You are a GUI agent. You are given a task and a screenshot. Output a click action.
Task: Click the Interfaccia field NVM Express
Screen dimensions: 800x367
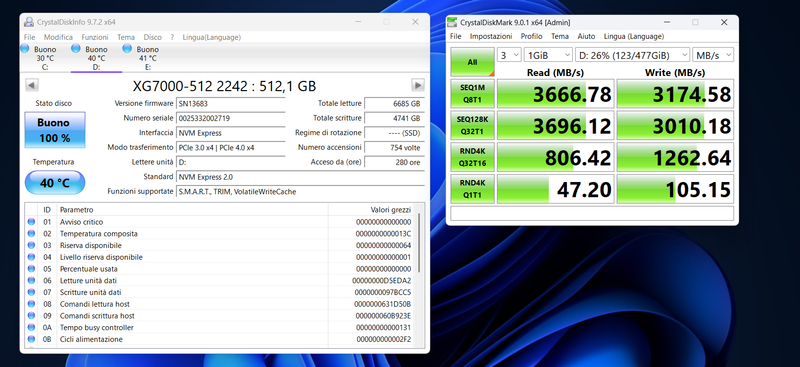click(x=231, y=133)
